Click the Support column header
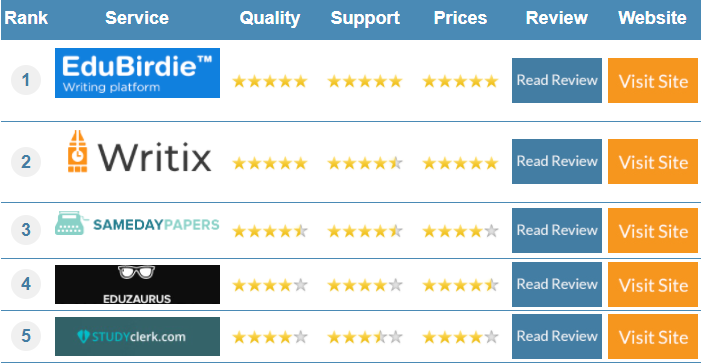Image resolution: width=703 pixels, height=363 pixels. [x=365, y=18]
